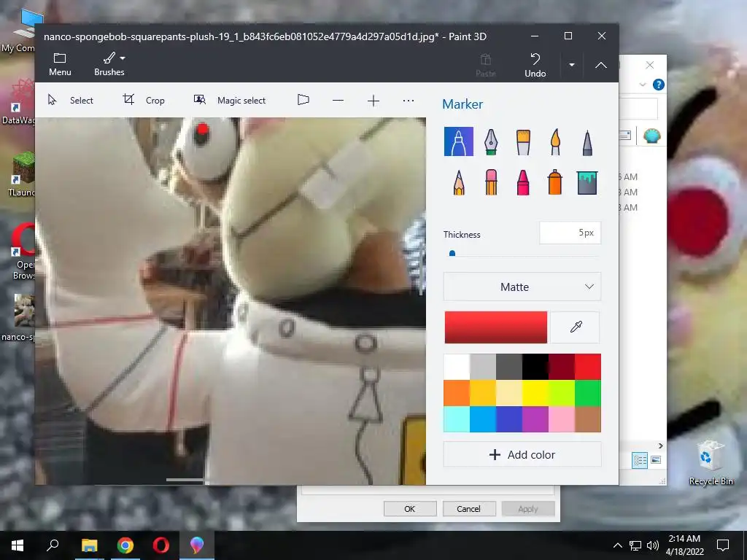Image resolution: width=747 pixels, height=560 pixels.
Task: Choose the green color swatch
Action: click(588, 393)
